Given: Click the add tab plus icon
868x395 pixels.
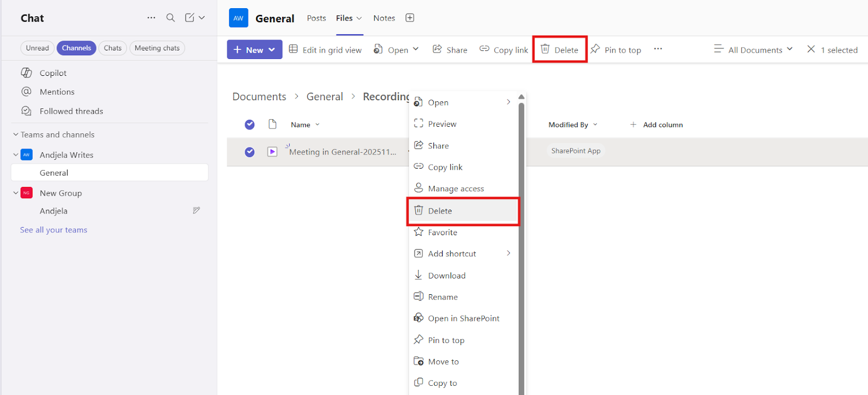Looking at the screenshot, I should pos(410,18).
